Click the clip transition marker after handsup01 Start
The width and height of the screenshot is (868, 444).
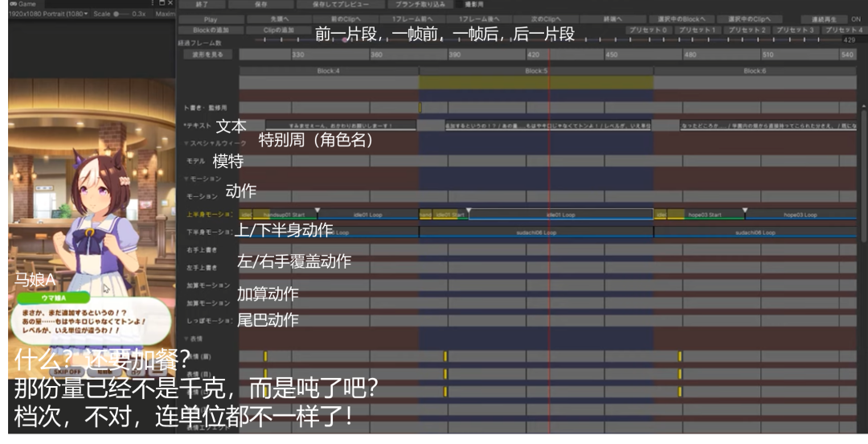point(317,211)
